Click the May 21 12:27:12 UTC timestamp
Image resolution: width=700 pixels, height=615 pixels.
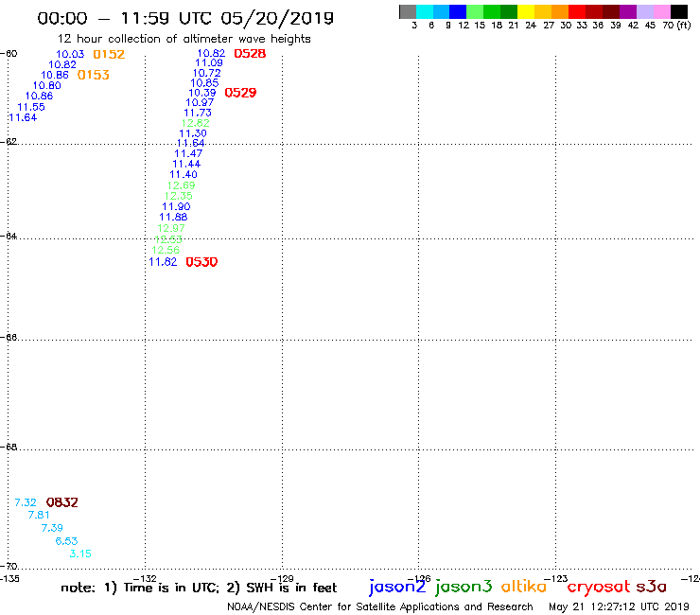tap(619, 607)
